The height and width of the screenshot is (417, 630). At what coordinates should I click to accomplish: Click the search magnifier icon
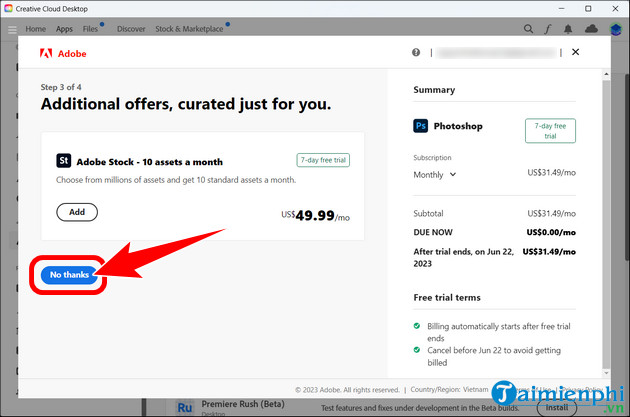528,29
